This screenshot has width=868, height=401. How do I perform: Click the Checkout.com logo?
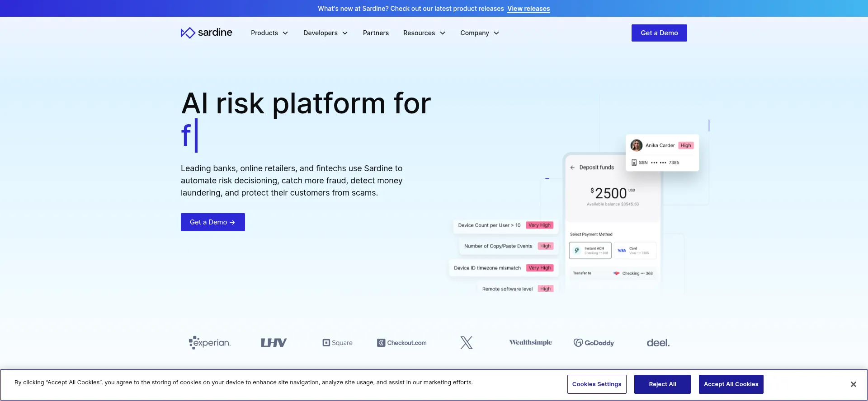[x=402, y=343]
